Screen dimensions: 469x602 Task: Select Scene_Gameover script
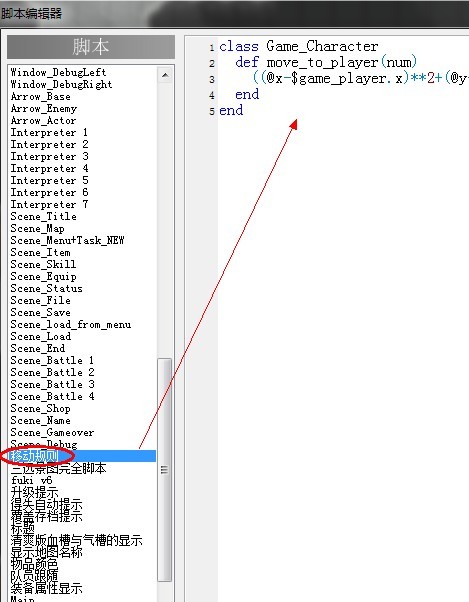pos(52,432)
